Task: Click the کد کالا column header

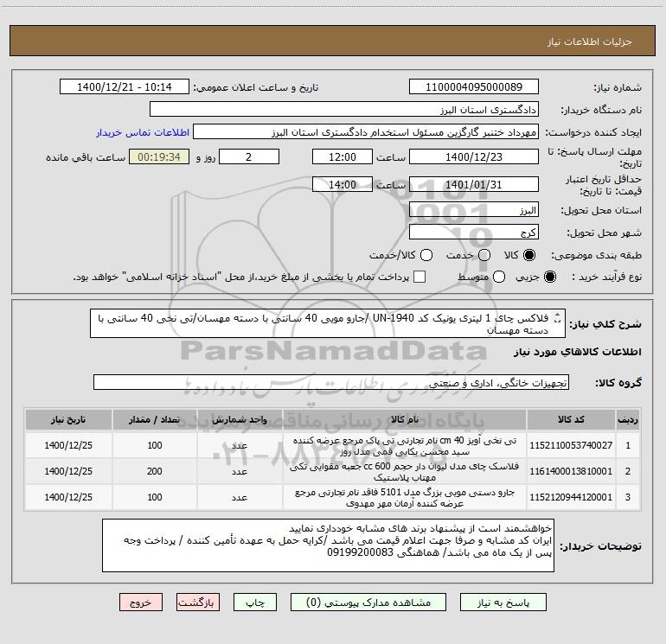Action: pyautogui.click(x=571, y=419)
